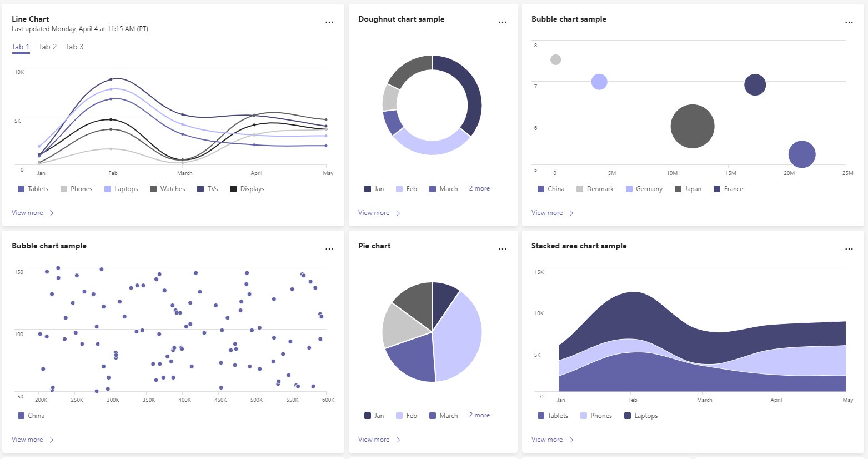Toggle the Japan legend item in the Bubble chart
Screen dimensions: 868x459
click(688, 189)
